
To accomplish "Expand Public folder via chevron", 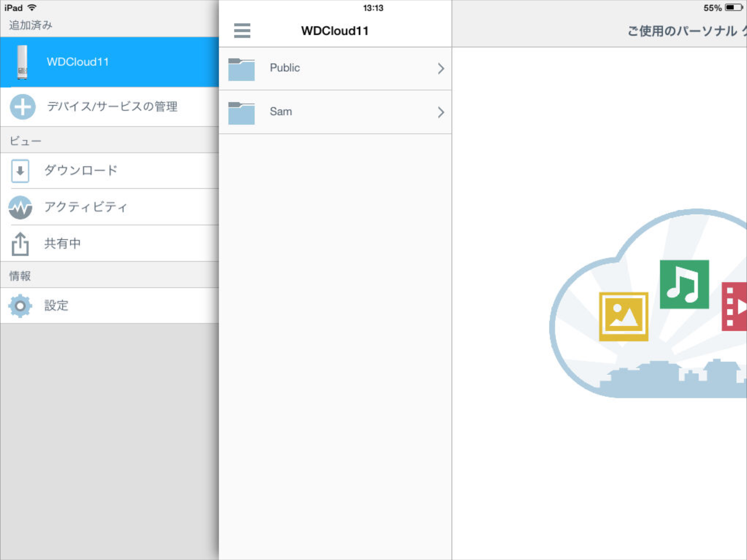I will [x=441, y=69].
